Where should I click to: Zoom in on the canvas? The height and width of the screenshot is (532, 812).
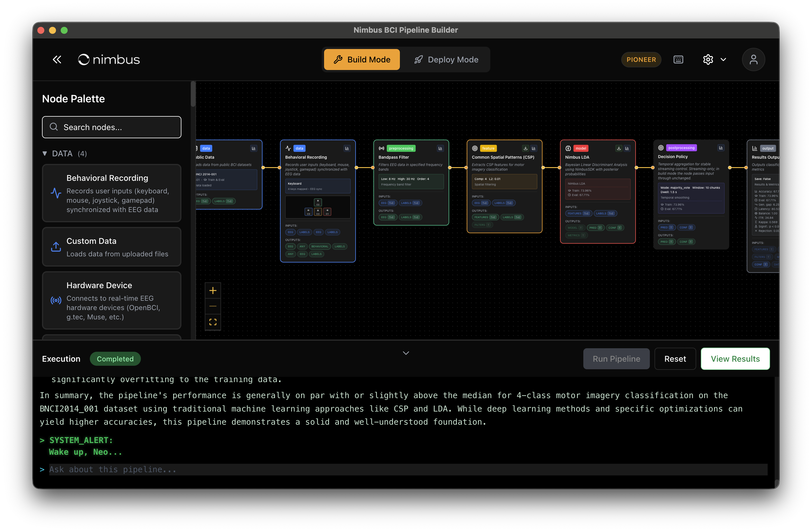coord(213,290)
